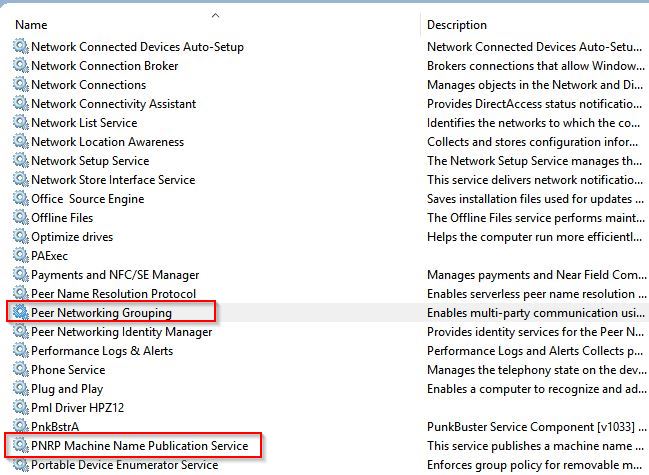Select the Phone Service gear icon

20,369
